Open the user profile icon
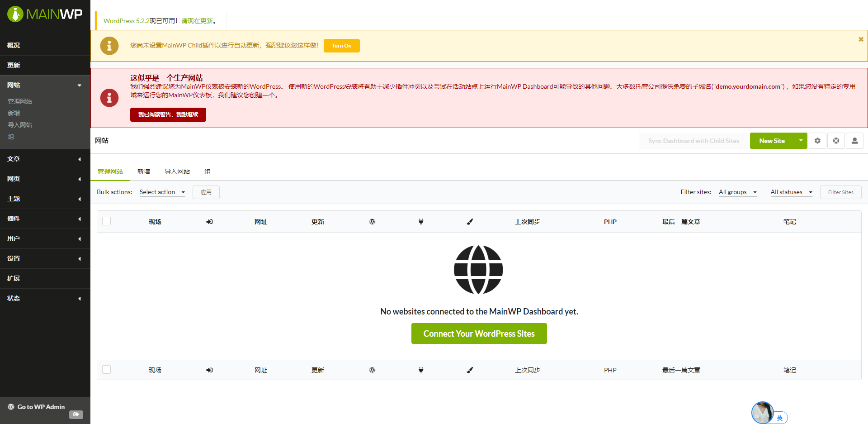This screenshot has height=424, width=868. [x=854, y=141]
